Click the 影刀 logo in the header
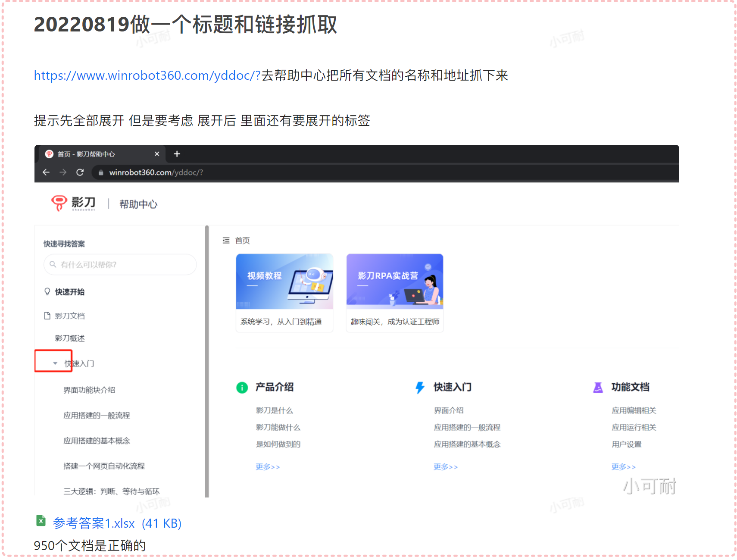 [73, 203]
